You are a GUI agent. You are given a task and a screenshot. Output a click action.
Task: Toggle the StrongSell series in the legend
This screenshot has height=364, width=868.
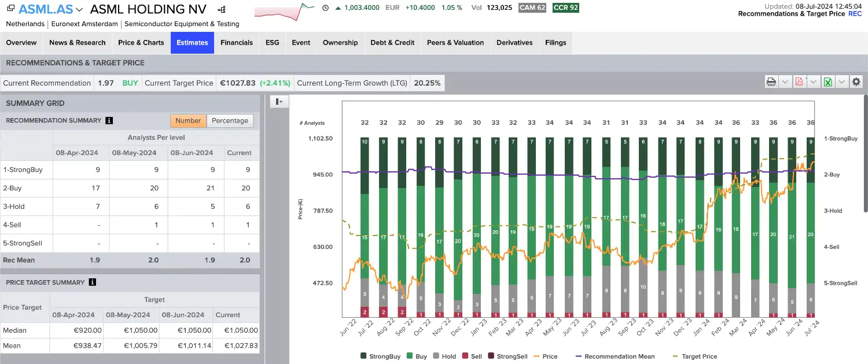(x=508, y=356)
